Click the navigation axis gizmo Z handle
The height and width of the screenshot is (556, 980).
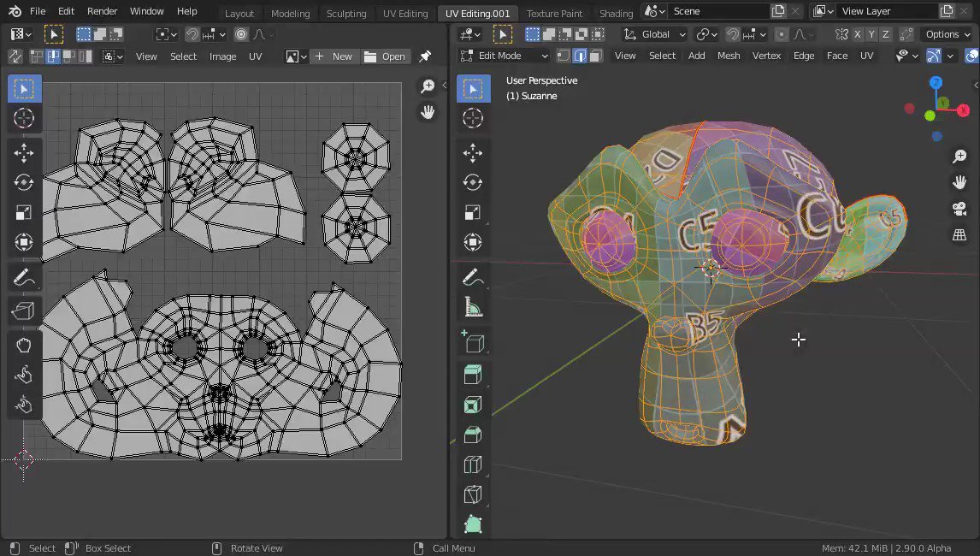(936, 83)
